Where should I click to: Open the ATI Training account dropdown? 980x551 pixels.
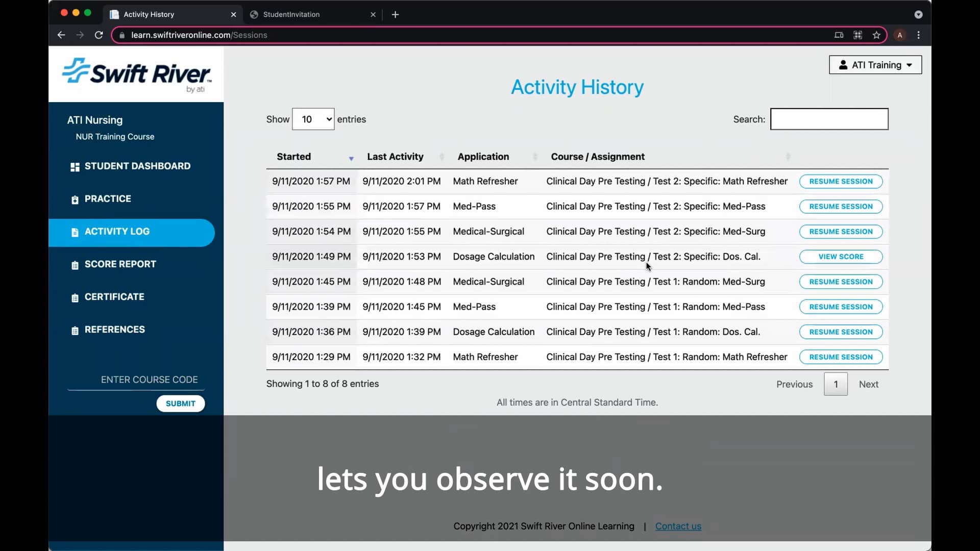click(875, 65)
